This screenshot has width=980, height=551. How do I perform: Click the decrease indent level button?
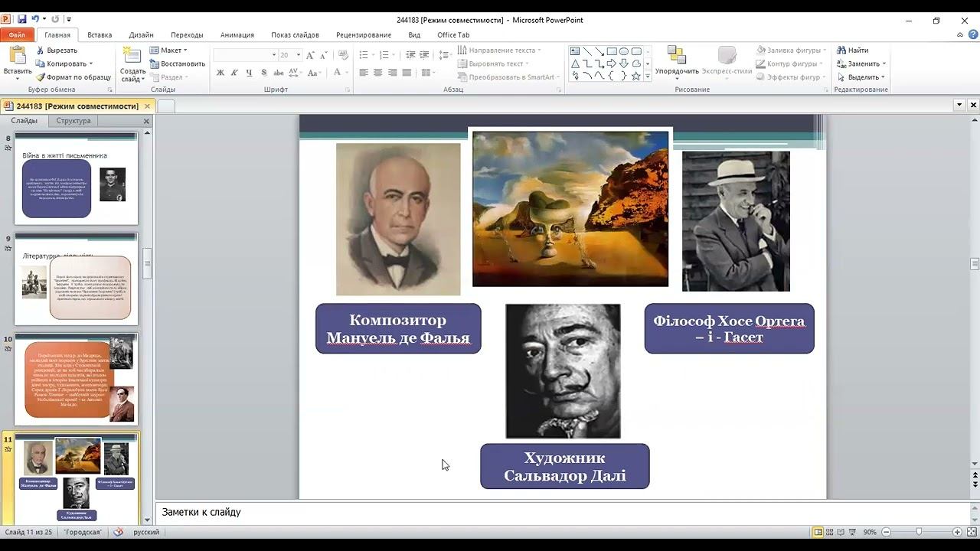[x=411, y=55]
